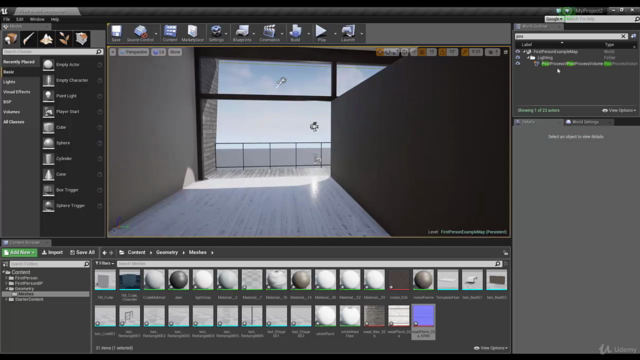640x360 pixels.
Task: Open the Blueprints toolbar icon
Action: [242, 33]
